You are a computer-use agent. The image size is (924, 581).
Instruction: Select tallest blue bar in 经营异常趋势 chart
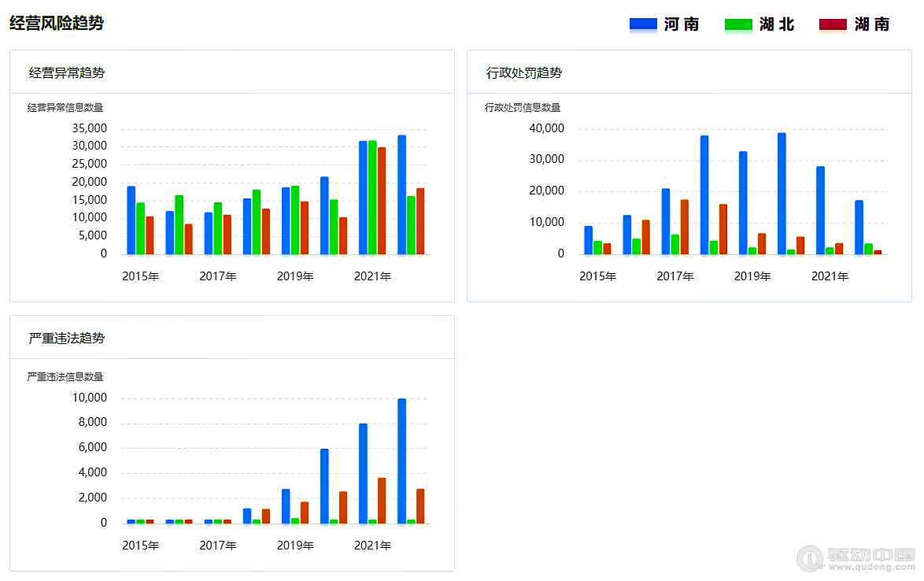pos(402,195)
